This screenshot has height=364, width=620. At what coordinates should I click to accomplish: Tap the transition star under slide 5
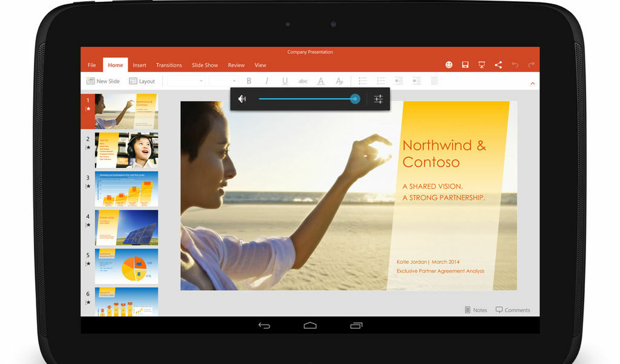(88, 264)
